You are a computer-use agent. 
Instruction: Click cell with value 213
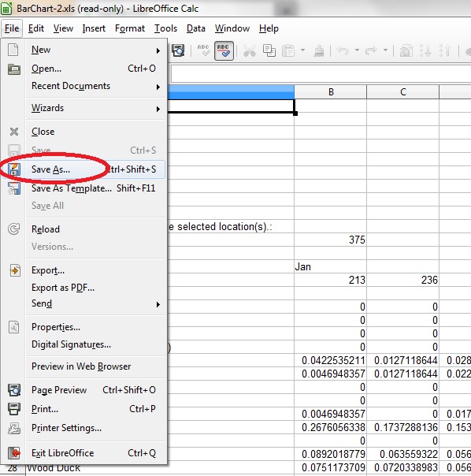331,280
